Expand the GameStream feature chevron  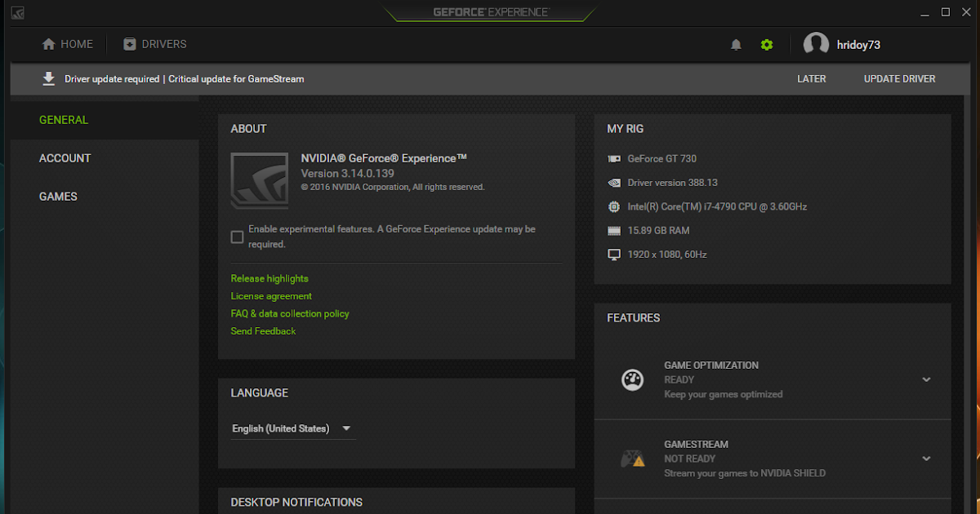point(926,459)
